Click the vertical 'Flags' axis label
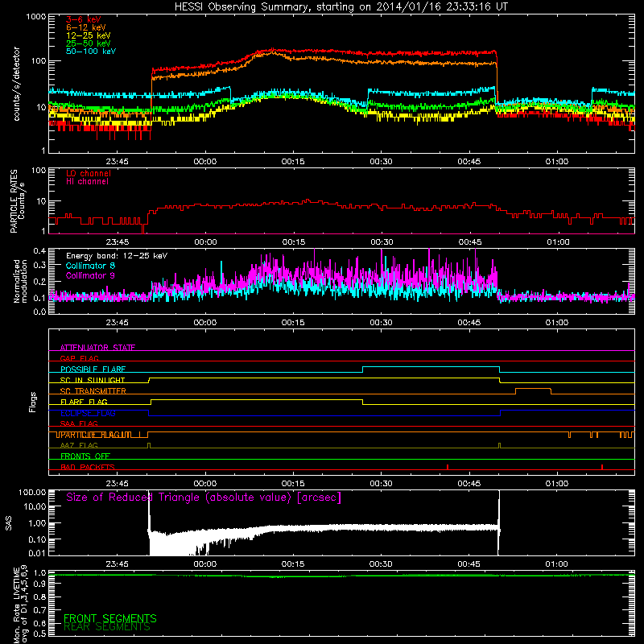The height and width of the screenshot is (644, 644). [33, 402]
